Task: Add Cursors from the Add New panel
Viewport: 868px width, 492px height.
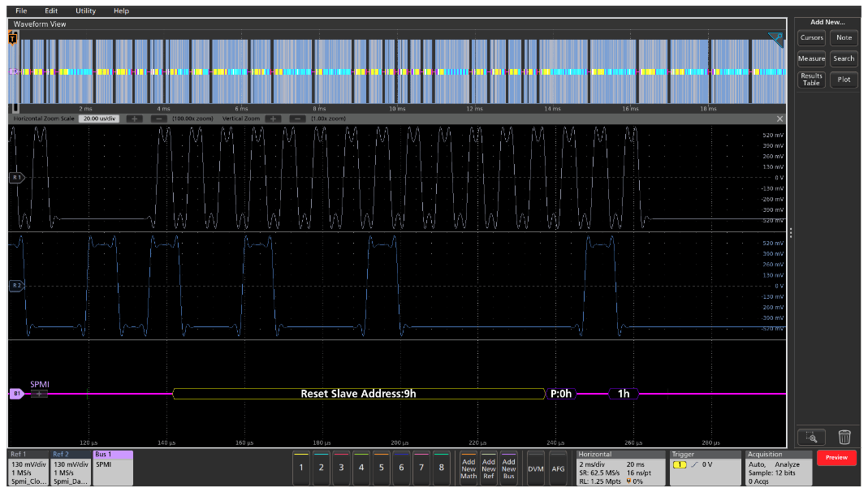Action: [x=810, y=37]
